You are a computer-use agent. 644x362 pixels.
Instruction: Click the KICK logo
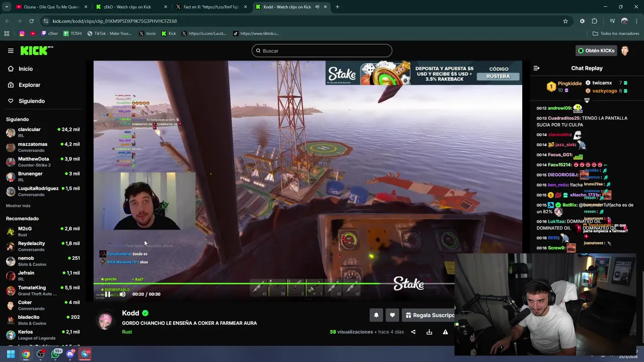pyautogui.click(x=37, y=50)
